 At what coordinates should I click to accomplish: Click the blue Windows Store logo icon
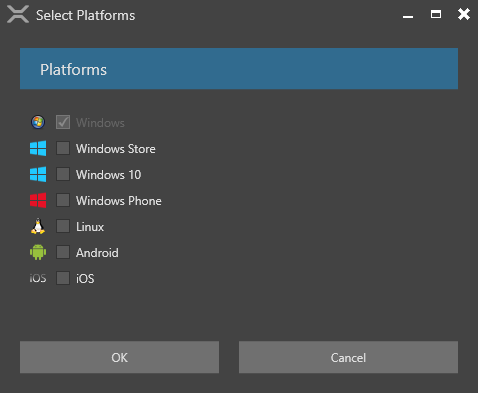point(38,148)
